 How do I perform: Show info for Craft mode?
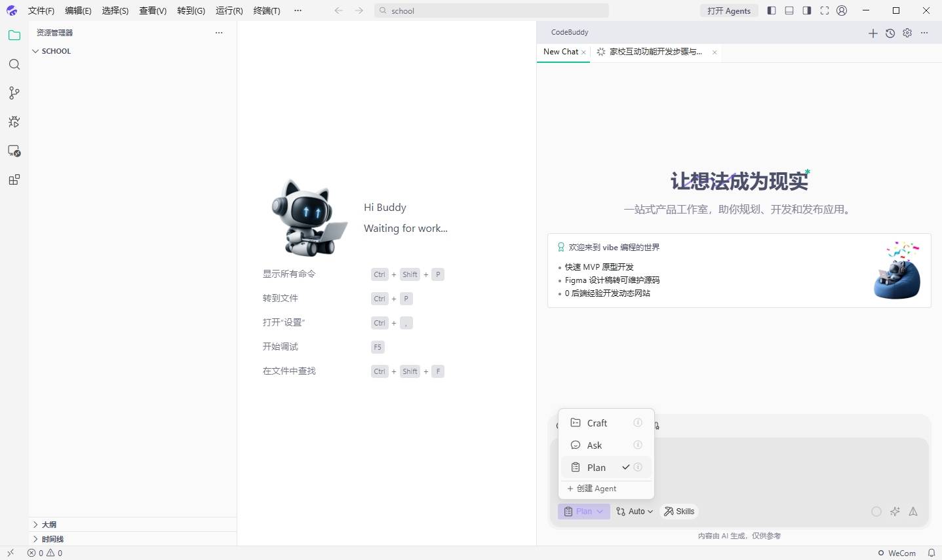(638, 422)
